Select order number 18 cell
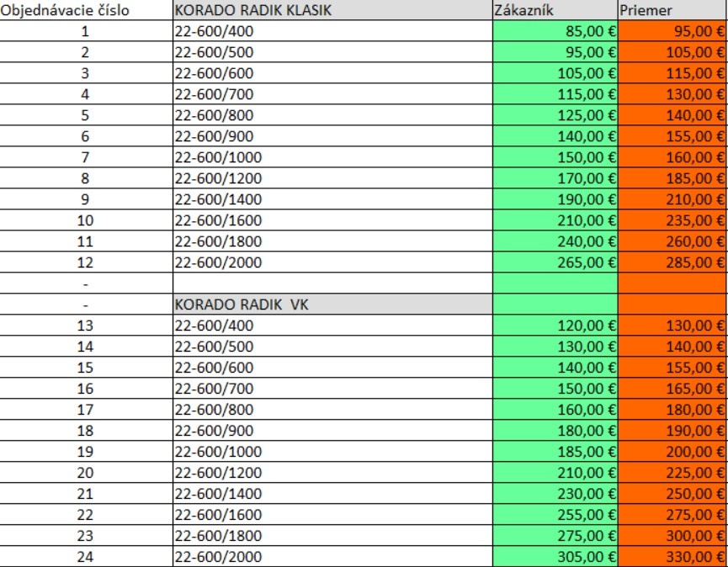This screenshot has height=567, width=728. (x=86, y=431)
